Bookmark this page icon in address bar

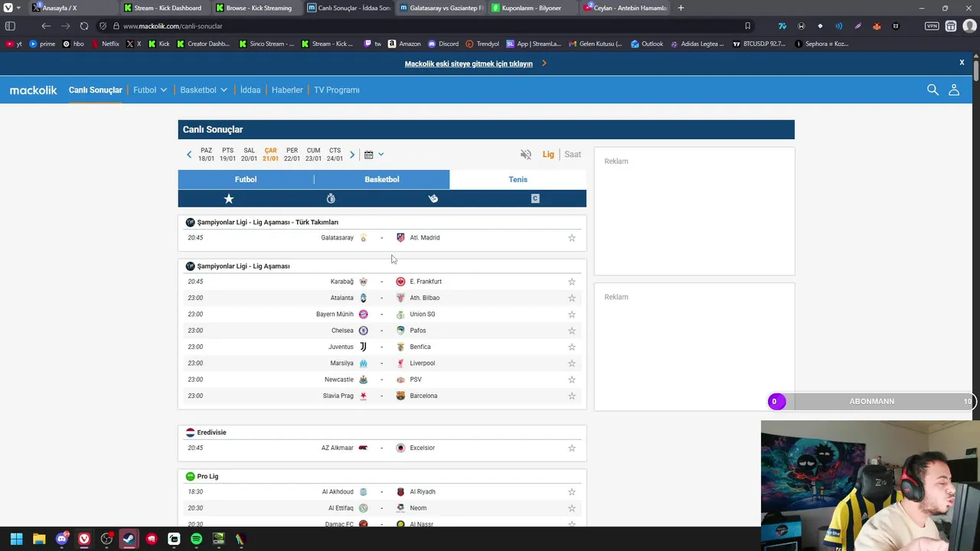tap(747, 26)
